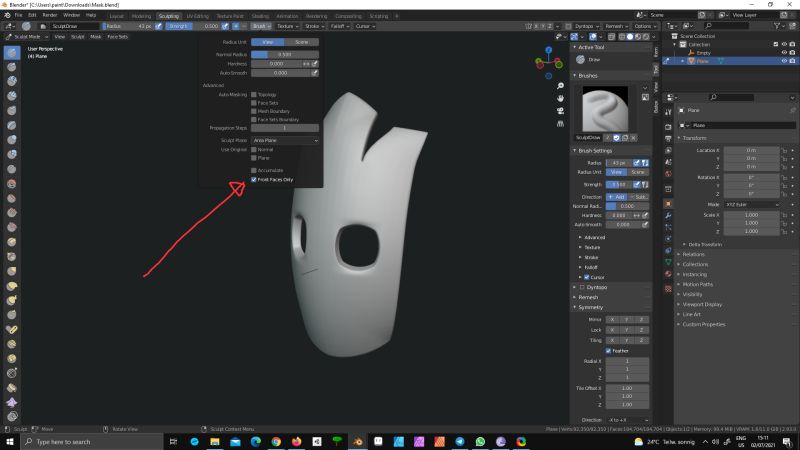
Task: Open the Sculpt Mode selector dropdown
Action: click(x=27, y=37)
